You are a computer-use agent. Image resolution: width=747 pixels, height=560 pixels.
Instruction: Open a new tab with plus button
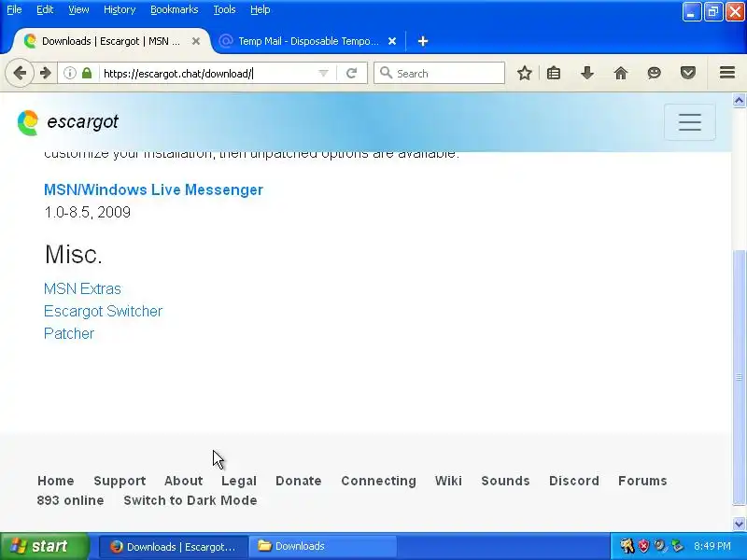(x=423, y=41)
